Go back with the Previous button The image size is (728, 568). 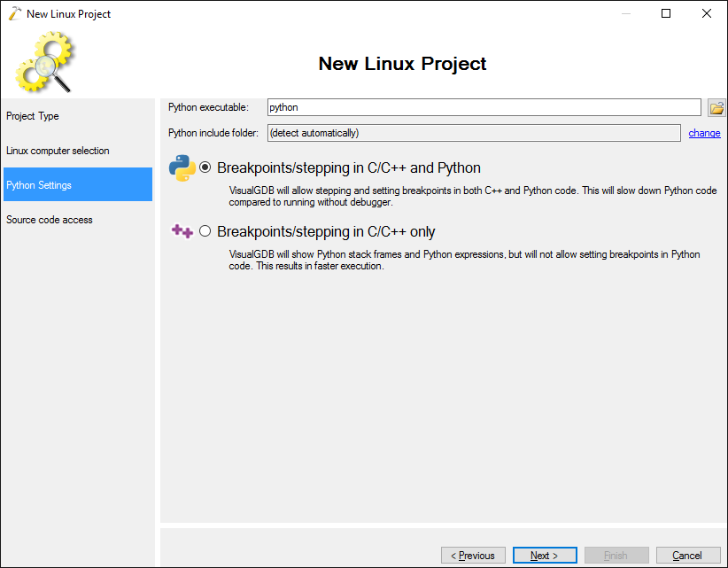[x=473, y=555]
